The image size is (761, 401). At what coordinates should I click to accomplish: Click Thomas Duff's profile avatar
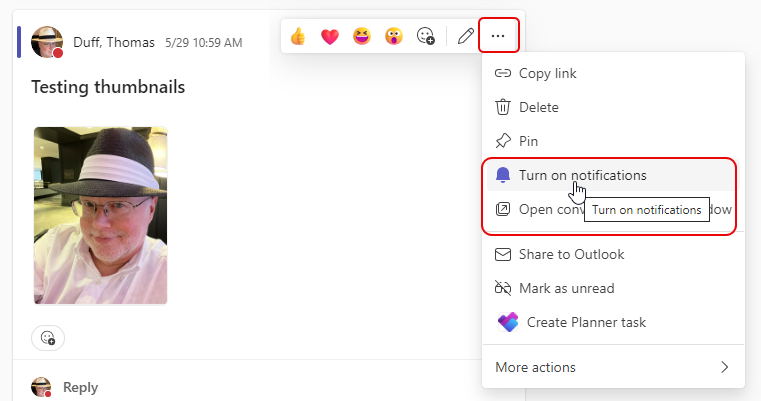[x=47, y=43]
